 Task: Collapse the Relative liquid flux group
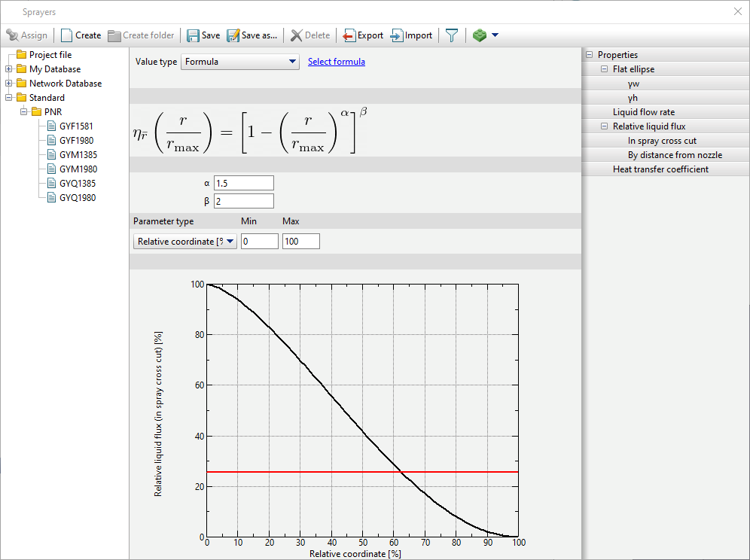604,126
